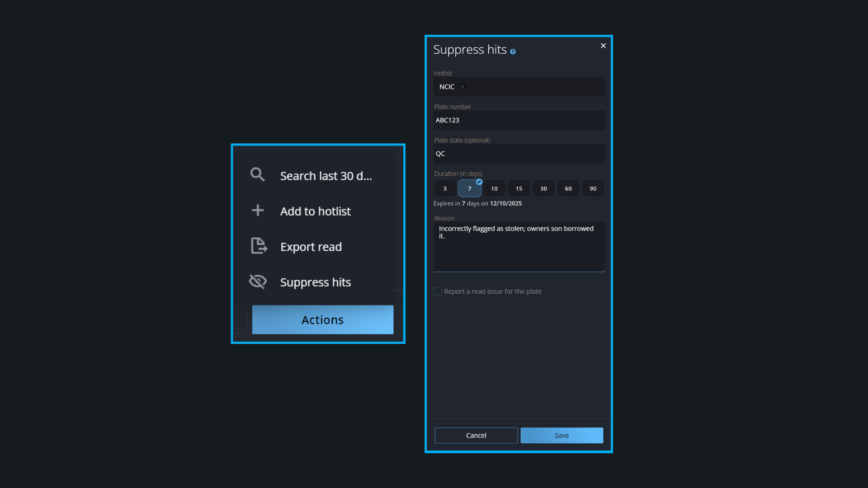Click the magnifying glass search icon
Image resolution: width=868 pixels, height=488 pixels.
click(x=257, y=174)
